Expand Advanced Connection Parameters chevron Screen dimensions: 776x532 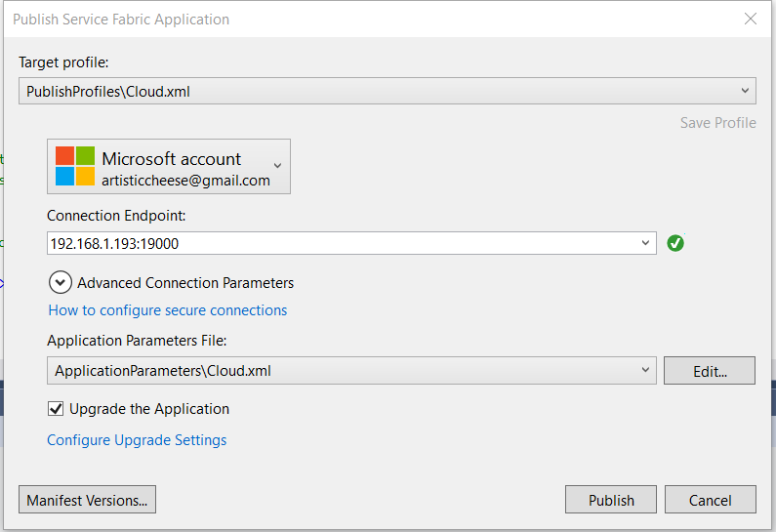61,282
